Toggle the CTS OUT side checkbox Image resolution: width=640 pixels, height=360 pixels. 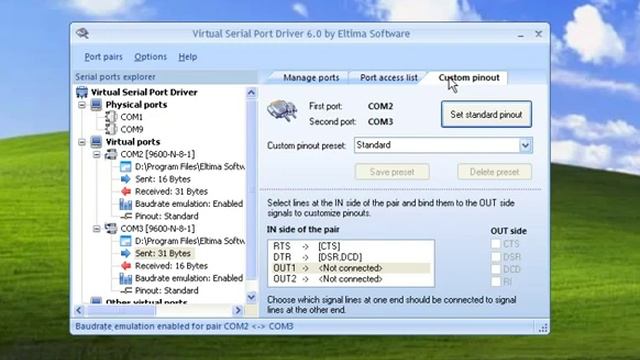tap(496, 244)
